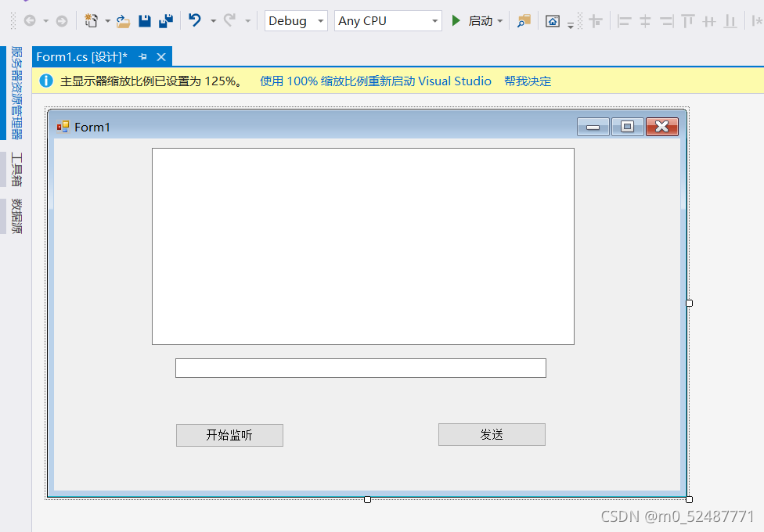Click the Form1 red close button in designer
This screenshot has height=532, width=764.
(x=661, y=127)
